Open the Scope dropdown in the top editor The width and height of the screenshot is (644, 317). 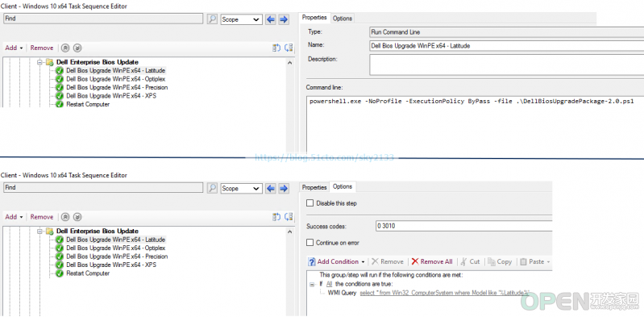click(241, 19)
